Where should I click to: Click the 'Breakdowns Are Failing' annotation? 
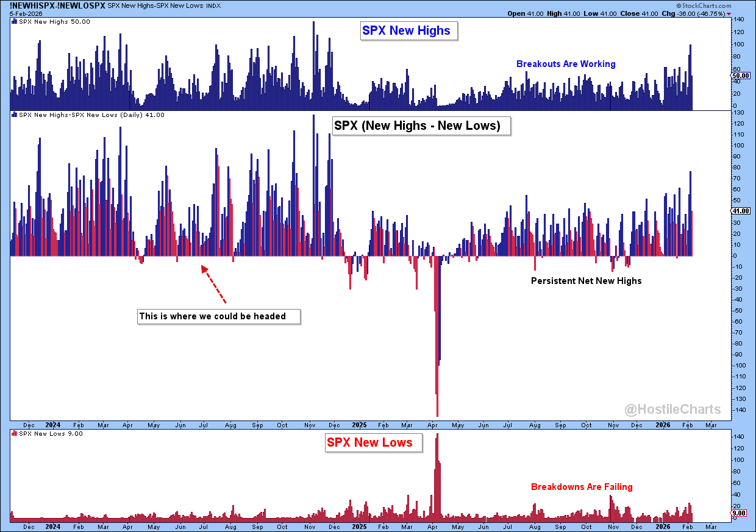pos(582,487)
